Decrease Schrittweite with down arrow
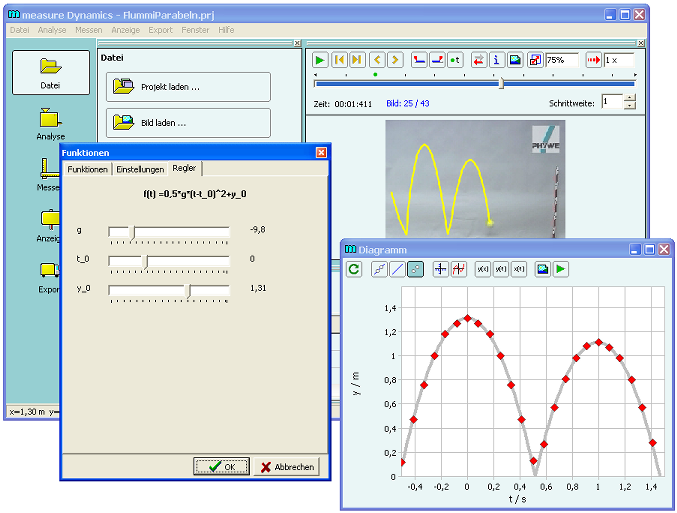Viewport: 677px width, 513px height. click(x=630, y=105)
